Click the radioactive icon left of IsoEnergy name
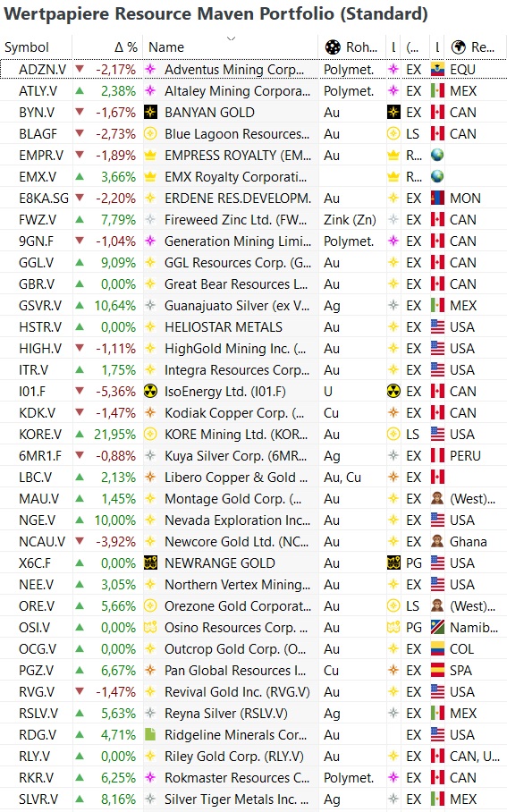This screenshot has height=812, width=507. pos(150,392)
